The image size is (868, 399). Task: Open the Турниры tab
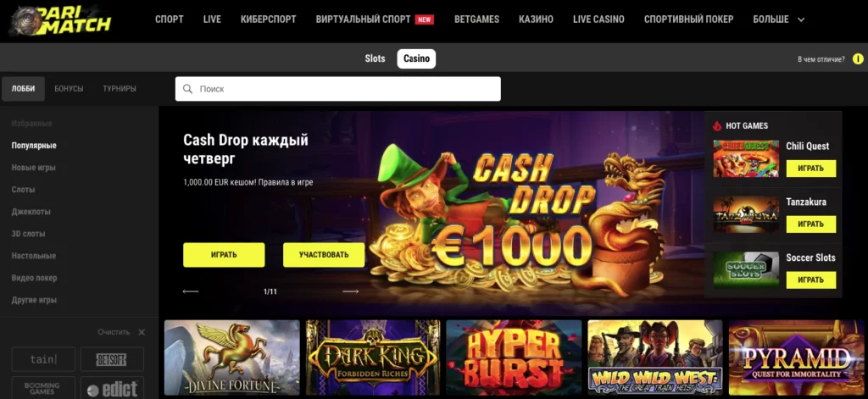(119, 89)
